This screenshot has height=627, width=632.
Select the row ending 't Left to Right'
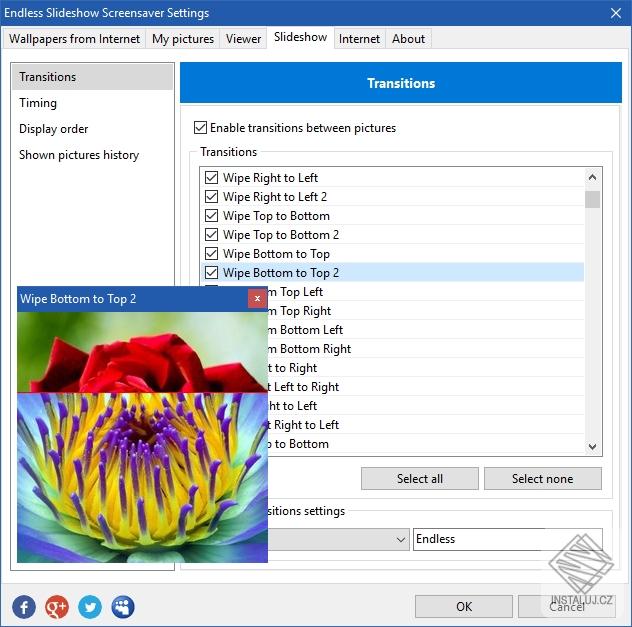[426, 386]
